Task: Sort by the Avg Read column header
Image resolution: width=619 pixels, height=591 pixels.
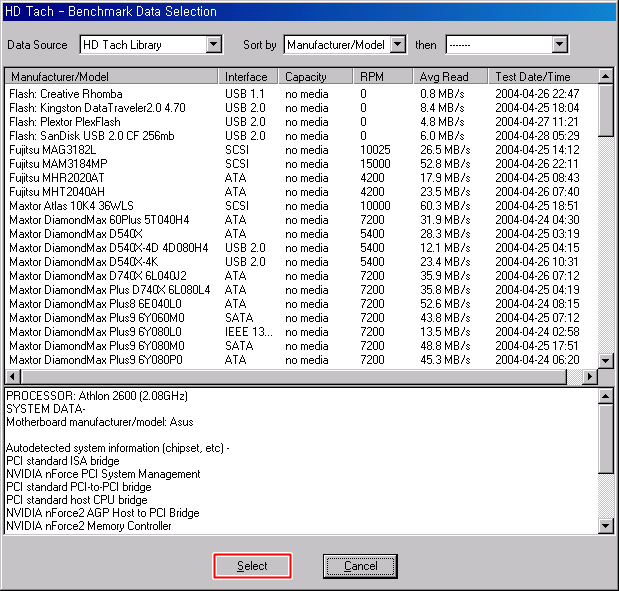Action: (x=450, y=77)
